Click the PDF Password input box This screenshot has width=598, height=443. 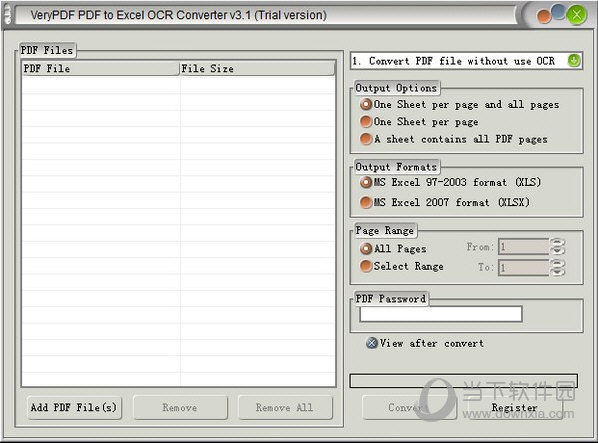440,314
